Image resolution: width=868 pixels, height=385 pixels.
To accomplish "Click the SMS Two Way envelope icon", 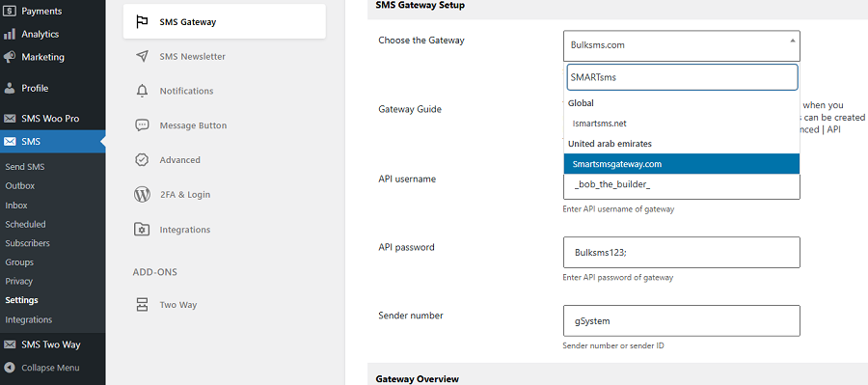I will pyautogui.click(x=10, y=344).
